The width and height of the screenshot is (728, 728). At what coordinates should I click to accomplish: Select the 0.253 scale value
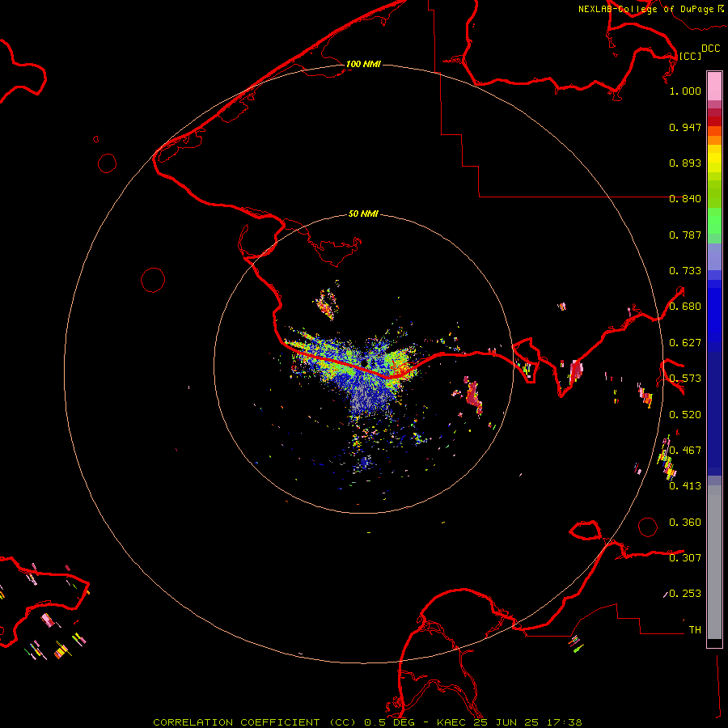coord(685,594)
